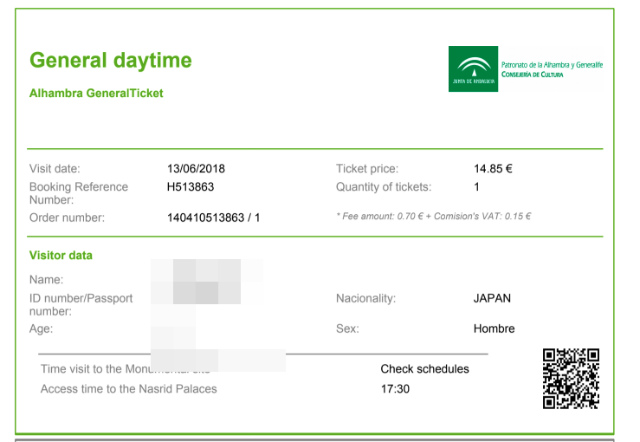Select the Alhambra GeneralTicket subtitle
The width and height of the screenshot is (640, 442).
click(96, 93)
